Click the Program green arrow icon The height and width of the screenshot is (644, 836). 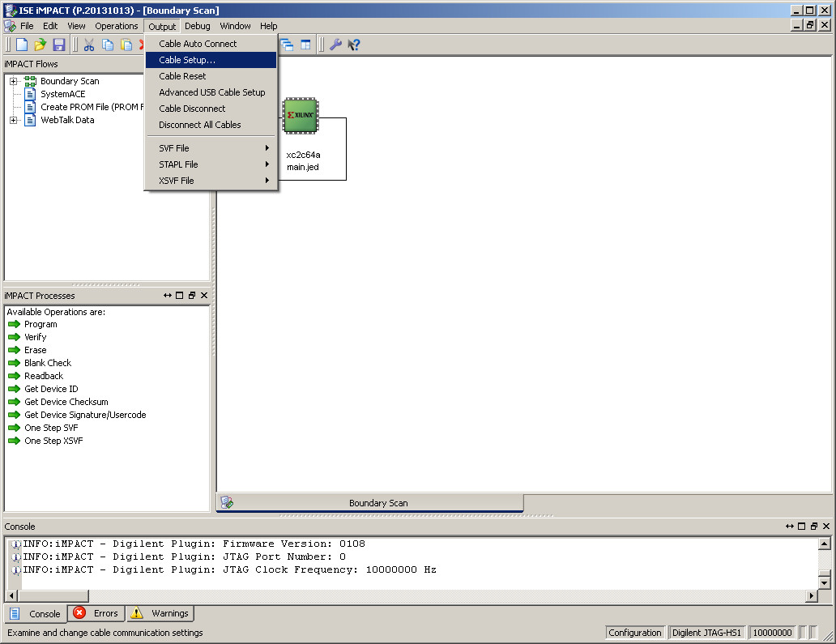15,324
